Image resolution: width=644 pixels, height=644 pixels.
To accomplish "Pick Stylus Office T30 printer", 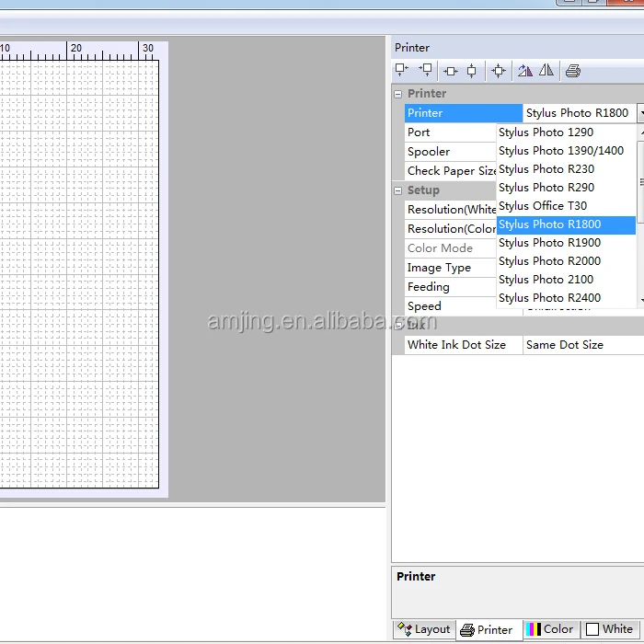I will [x=566, y=206].
